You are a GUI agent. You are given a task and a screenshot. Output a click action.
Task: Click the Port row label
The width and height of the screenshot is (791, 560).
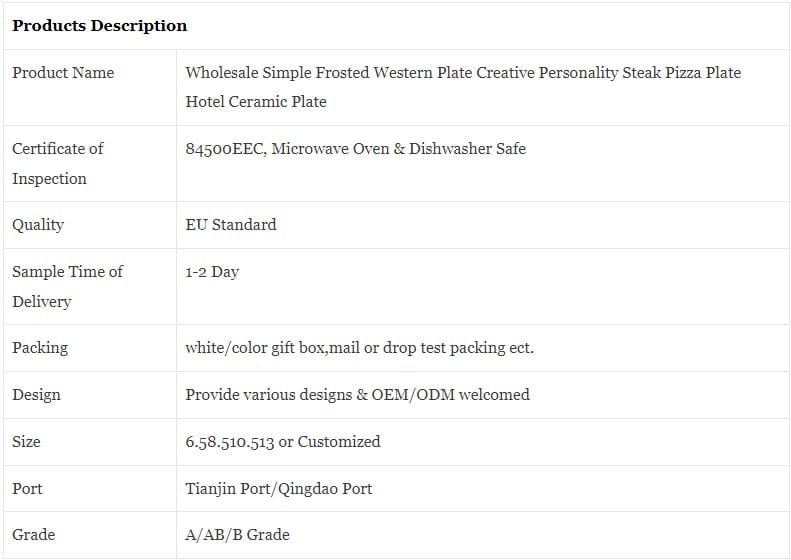coord(27,488)
